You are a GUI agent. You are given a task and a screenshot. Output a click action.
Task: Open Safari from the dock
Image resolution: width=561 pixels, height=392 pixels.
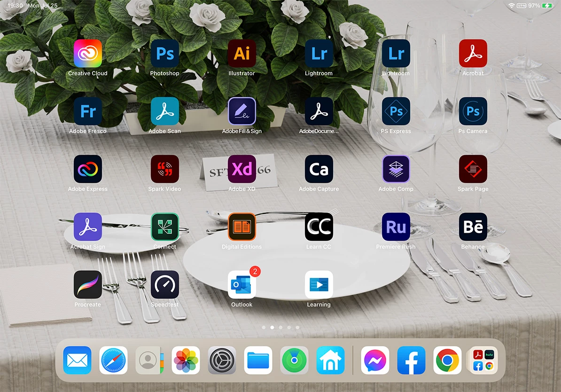[x=113, y=360]
